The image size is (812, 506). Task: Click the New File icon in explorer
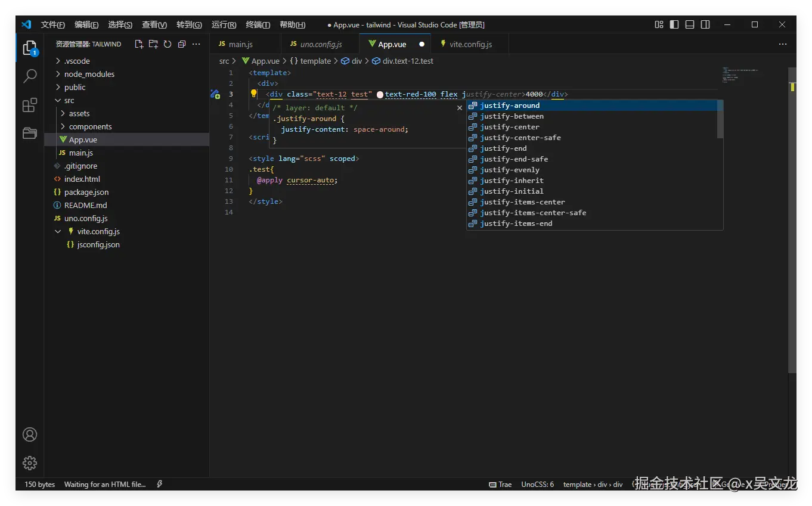[139, 44]
